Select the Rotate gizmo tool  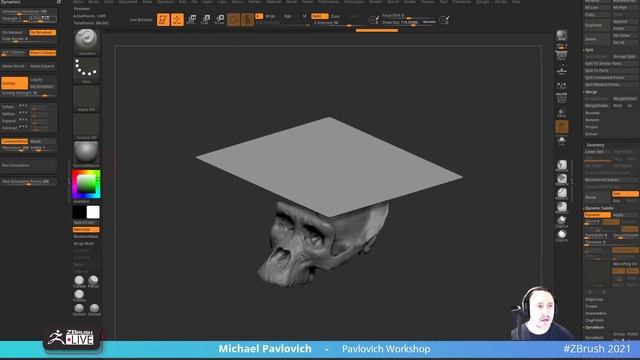[x=220, y=19]
